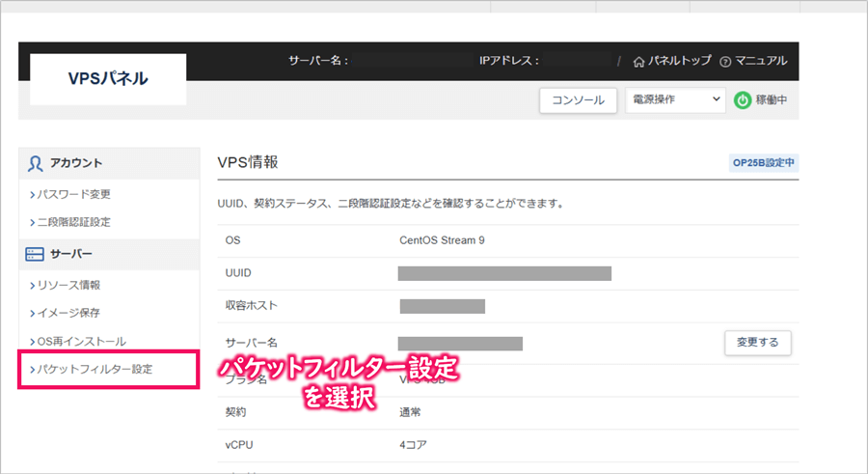
Task: Click the IPアドレス label in header bar
Action: click(509, 61)
